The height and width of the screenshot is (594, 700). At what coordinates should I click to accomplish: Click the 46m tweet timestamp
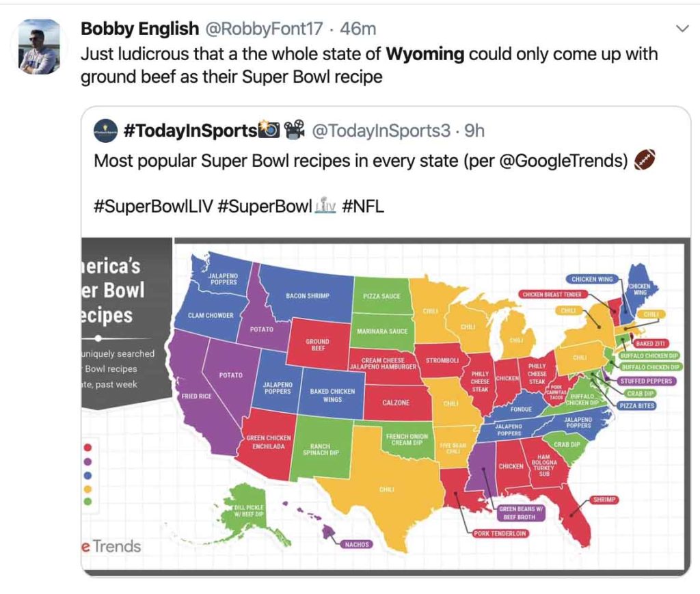tap(358, 29)
